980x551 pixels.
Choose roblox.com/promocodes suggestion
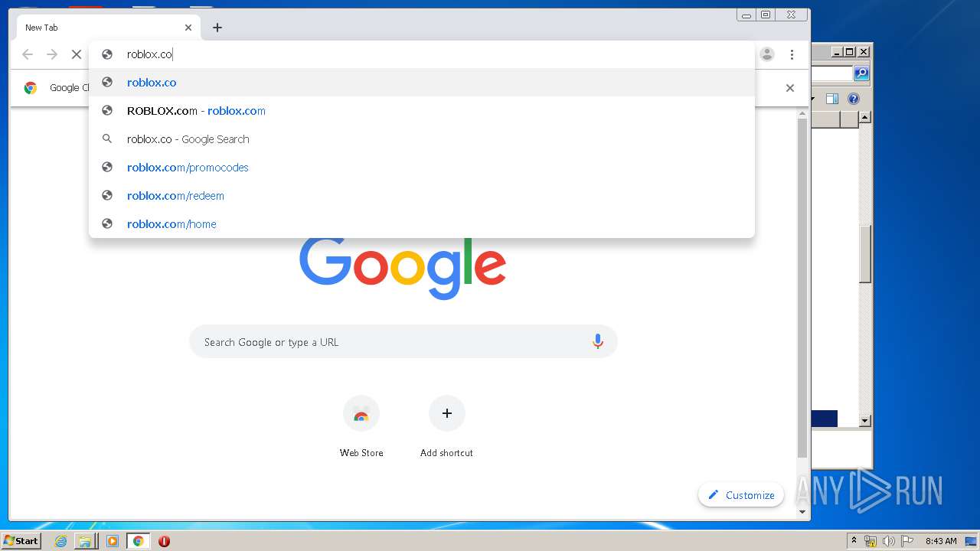[x=421, y=168]
